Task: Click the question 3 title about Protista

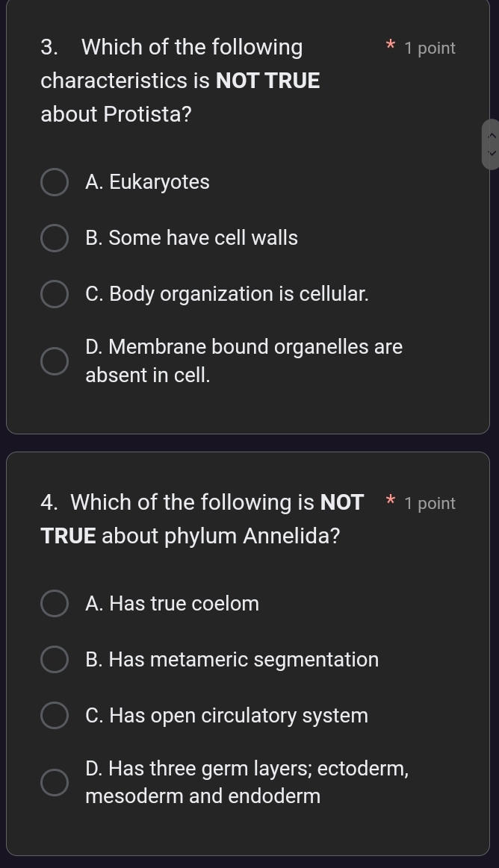Action: (181, 81)
